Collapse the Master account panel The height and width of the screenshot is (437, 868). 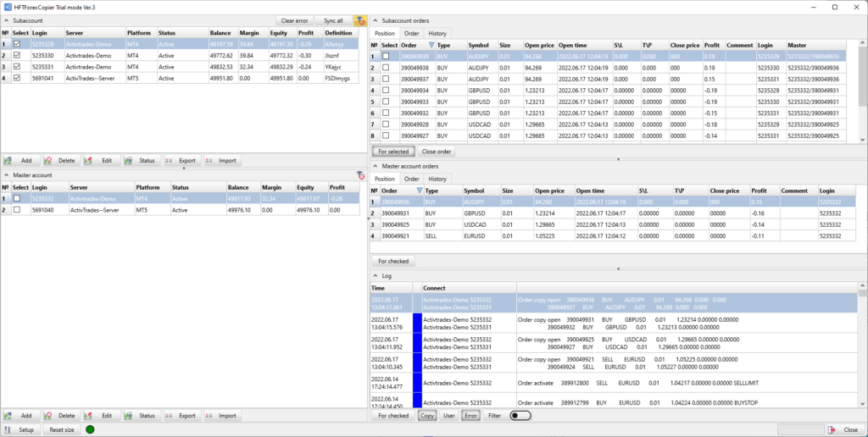coord(7,174)
